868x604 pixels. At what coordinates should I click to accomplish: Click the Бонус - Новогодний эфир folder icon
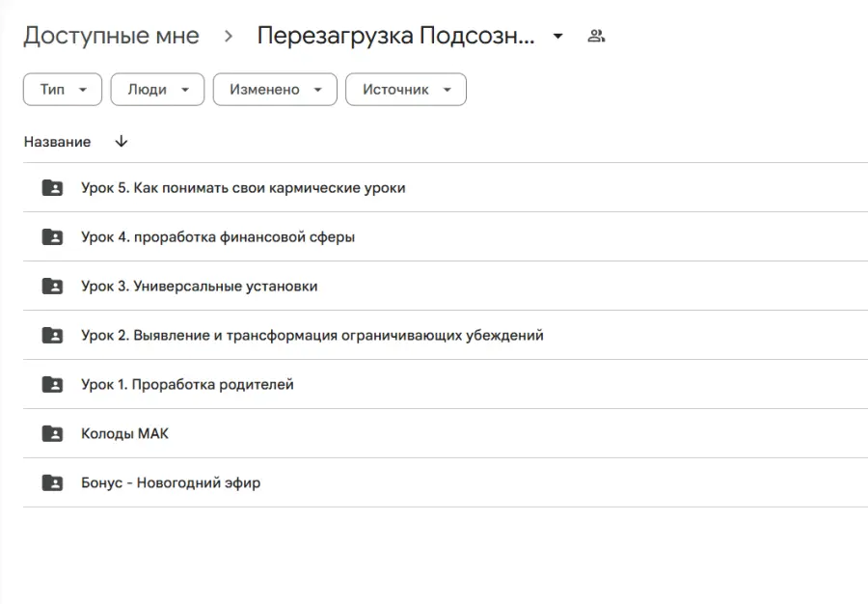point(52,482)
